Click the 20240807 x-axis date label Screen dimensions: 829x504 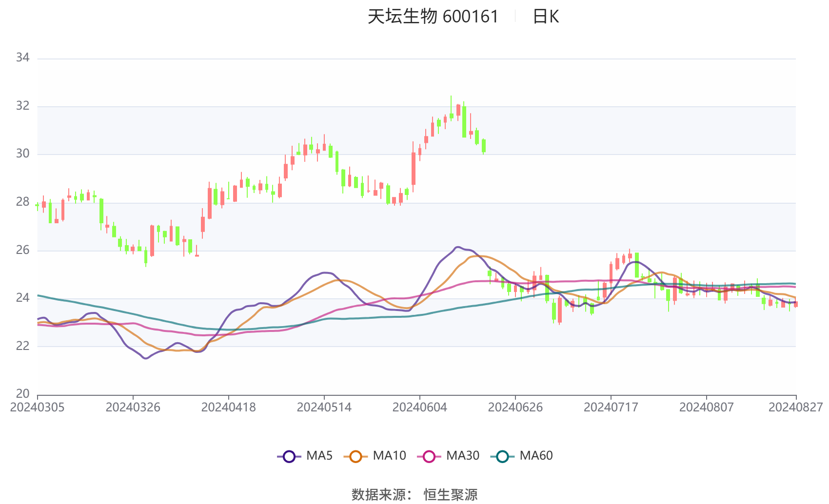click(707, 407)
